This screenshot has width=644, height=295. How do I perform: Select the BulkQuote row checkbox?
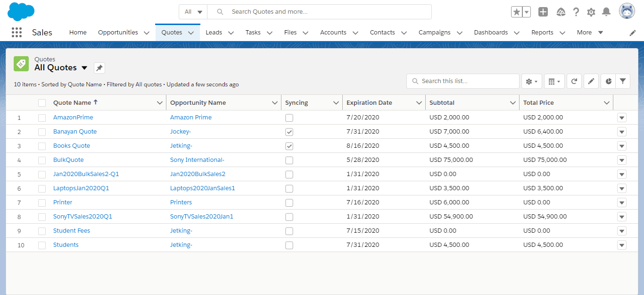point(42,160)
